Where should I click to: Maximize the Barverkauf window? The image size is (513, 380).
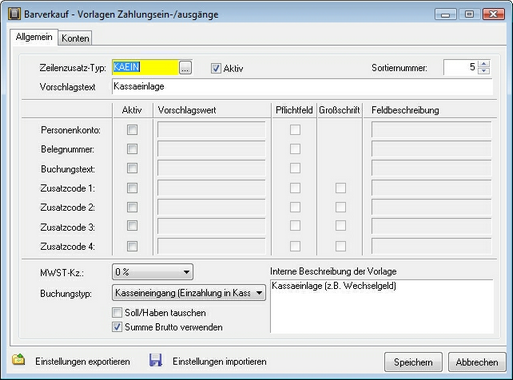470,14
